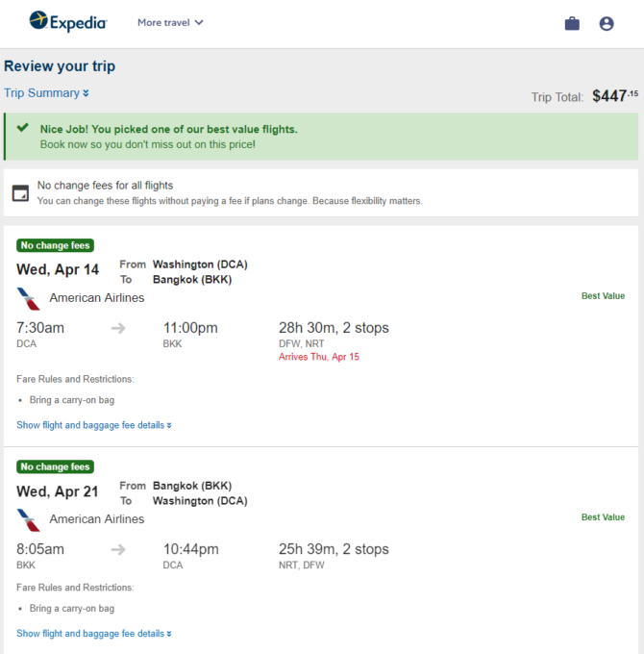The height and width of the screenshot is (654, 644).
Task: Click American Airlines logo for Apr 21 flight
Action: [x=28, y=520]
